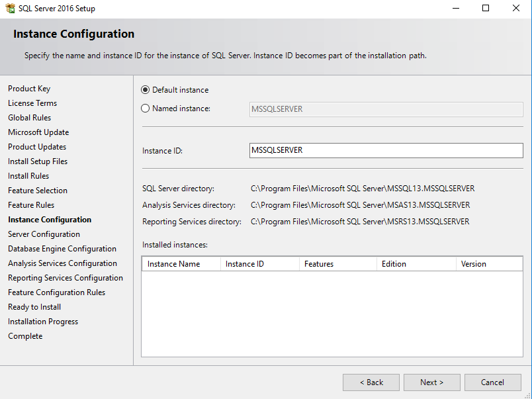Select the Default instance radio button
Viewport: 532px width, 399px height.
coord(145,90)
